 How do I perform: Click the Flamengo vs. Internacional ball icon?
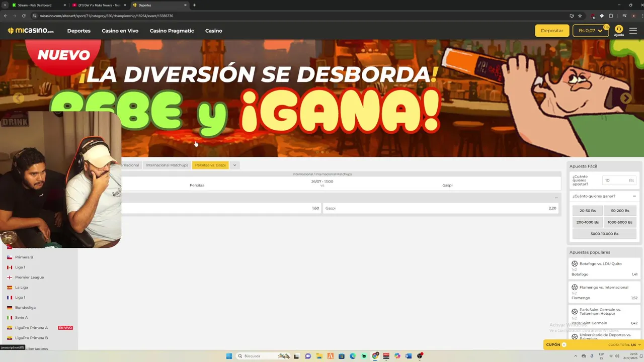pyautogui.click(x=575, y=287)
